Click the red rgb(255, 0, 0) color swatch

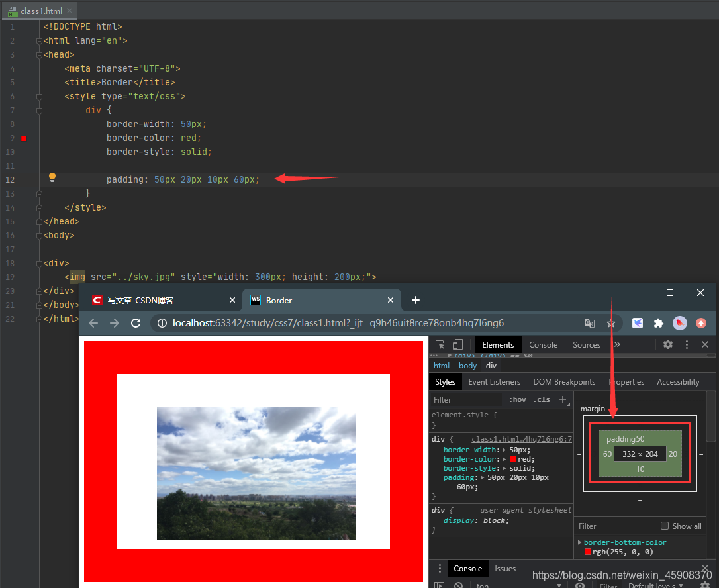(x=587, y=551)
